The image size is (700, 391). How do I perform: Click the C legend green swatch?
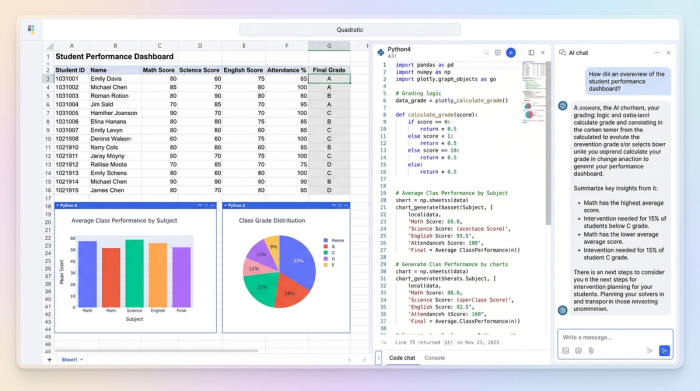click(x=326, y=253)
